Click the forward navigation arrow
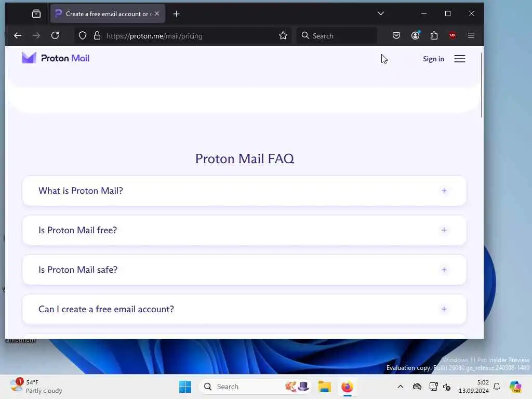532x399 pixels. coord(36,36)
